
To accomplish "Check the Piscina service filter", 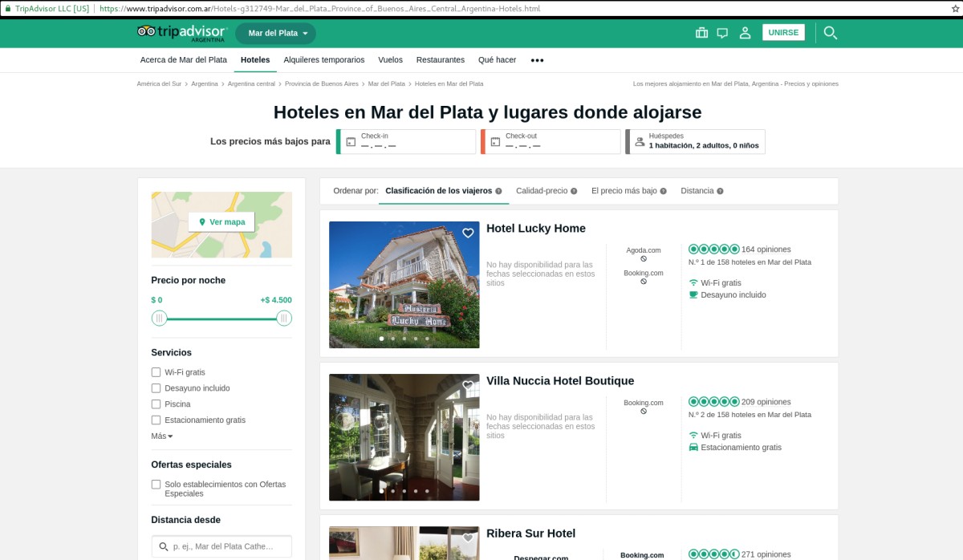I will [156, 404].
